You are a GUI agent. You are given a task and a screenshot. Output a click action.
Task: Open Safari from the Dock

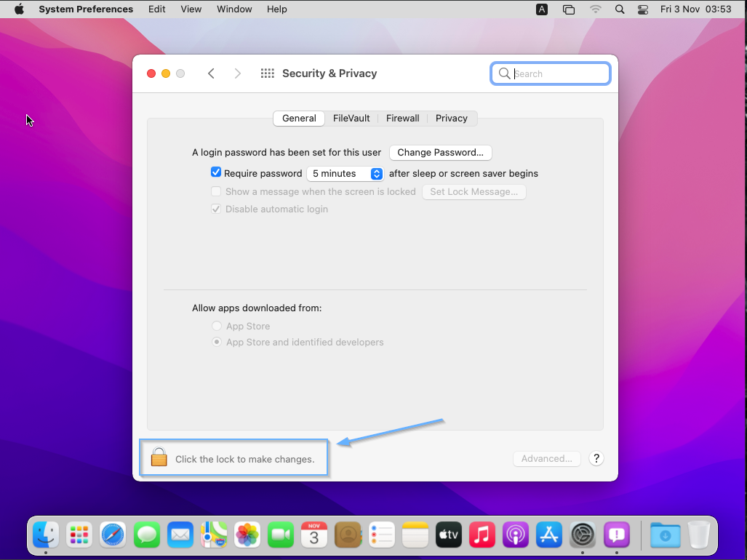coord(113,536)
